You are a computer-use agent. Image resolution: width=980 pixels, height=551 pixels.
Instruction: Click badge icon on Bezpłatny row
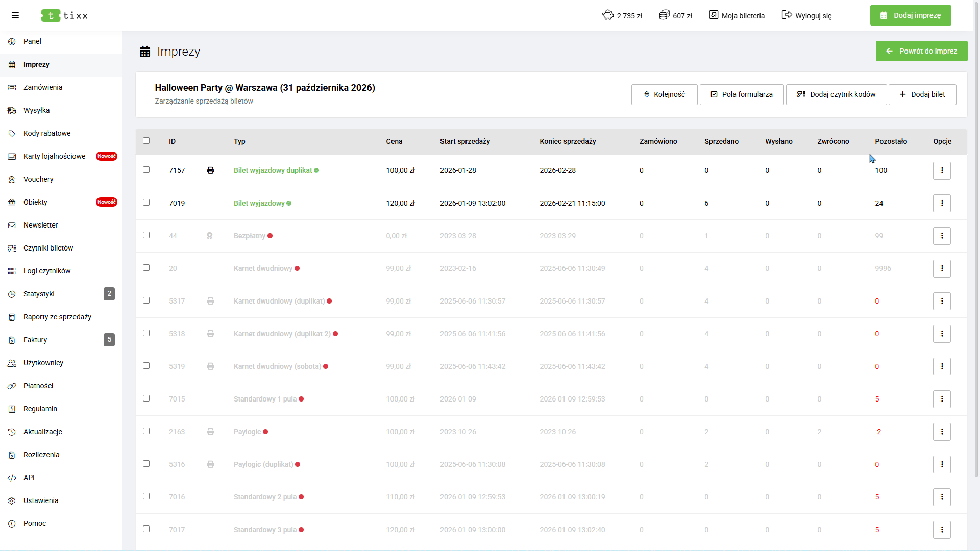(x=209, y=236)
